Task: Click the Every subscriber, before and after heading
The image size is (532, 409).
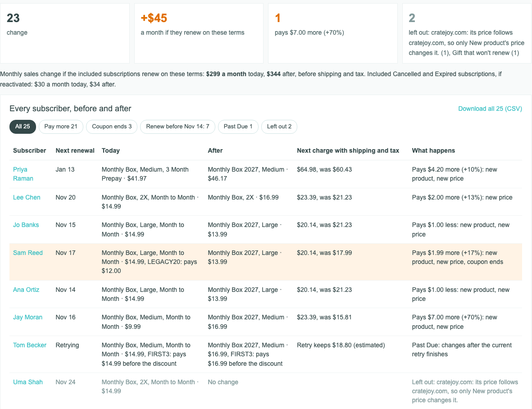Action: [70, 109]
